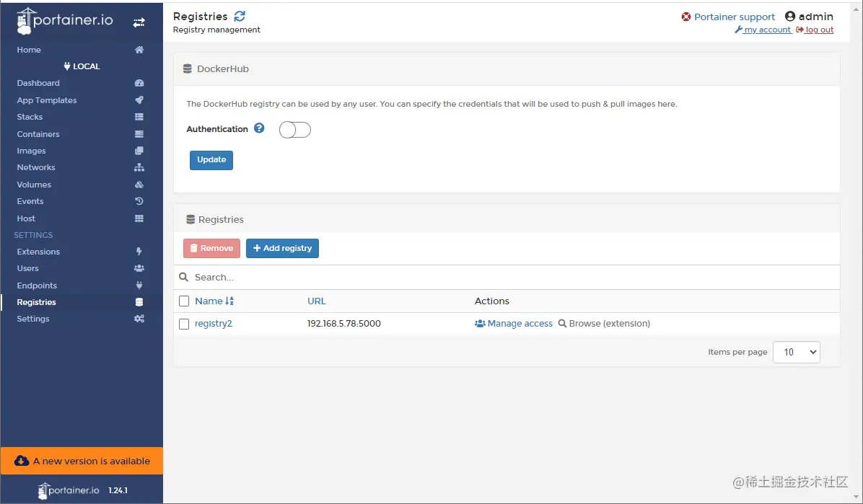Click the Add registry button
Viewport: 863px width, 504px height.
[x=282, y=248]
